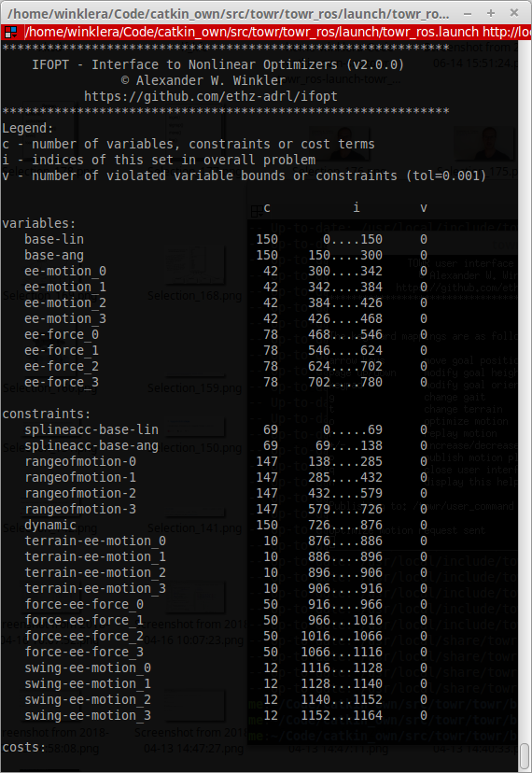Click the 'costs:' section heading

(x=24, y=748)
